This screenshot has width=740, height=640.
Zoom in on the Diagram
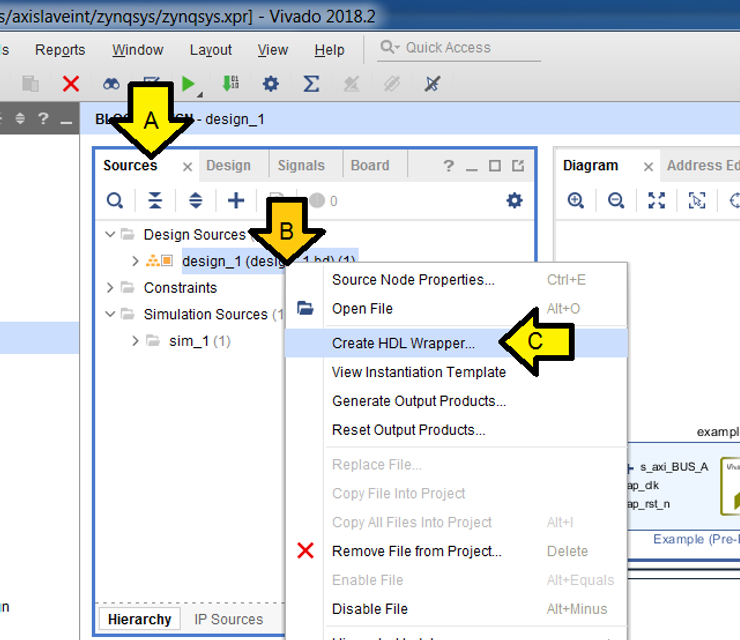click(x=576, y=201)
